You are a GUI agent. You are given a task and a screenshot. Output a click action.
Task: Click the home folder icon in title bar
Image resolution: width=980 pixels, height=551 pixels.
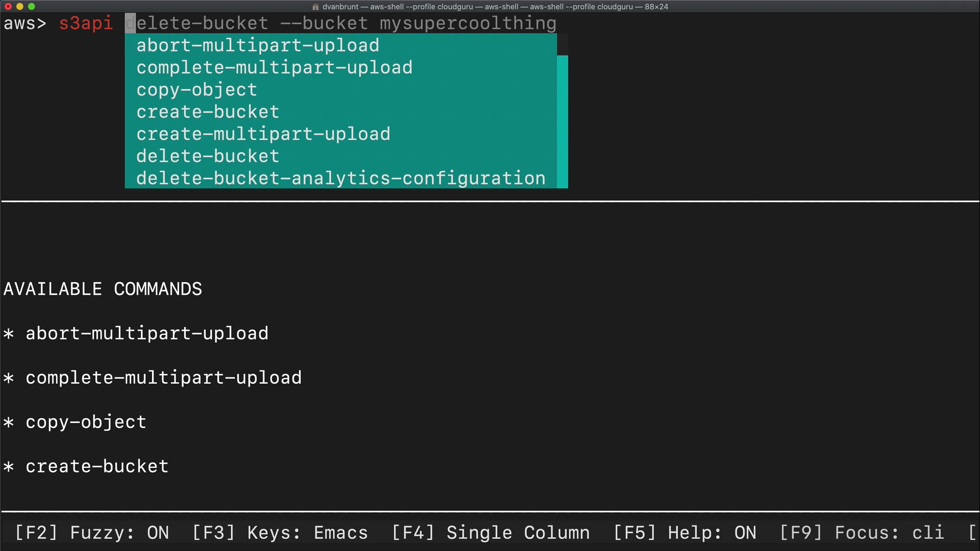315,7
